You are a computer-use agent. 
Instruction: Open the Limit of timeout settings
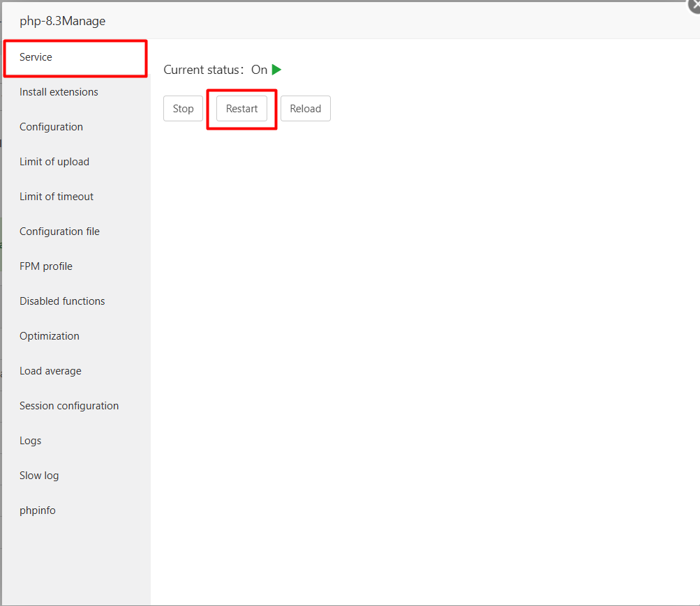56,196
